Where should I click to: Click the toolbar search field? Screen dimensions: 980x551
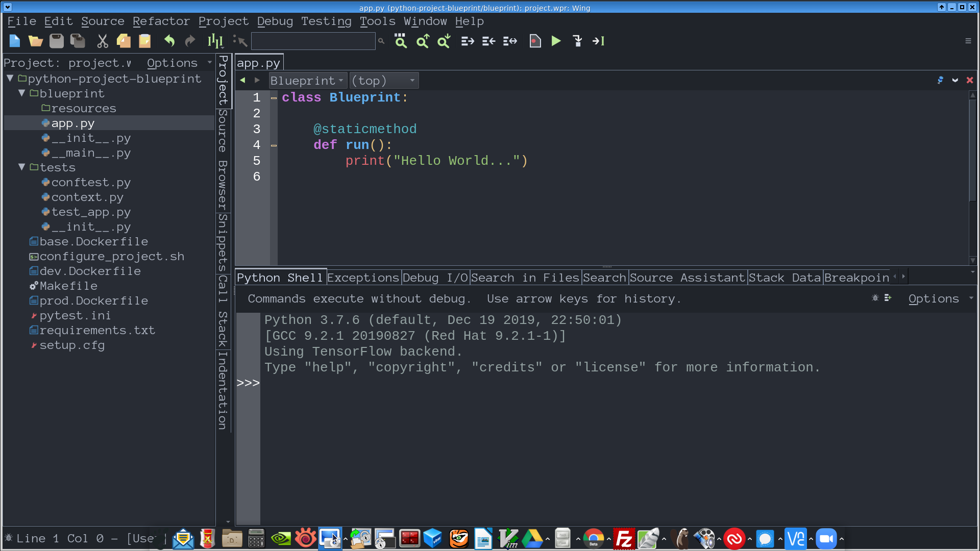tap(313, 41)
